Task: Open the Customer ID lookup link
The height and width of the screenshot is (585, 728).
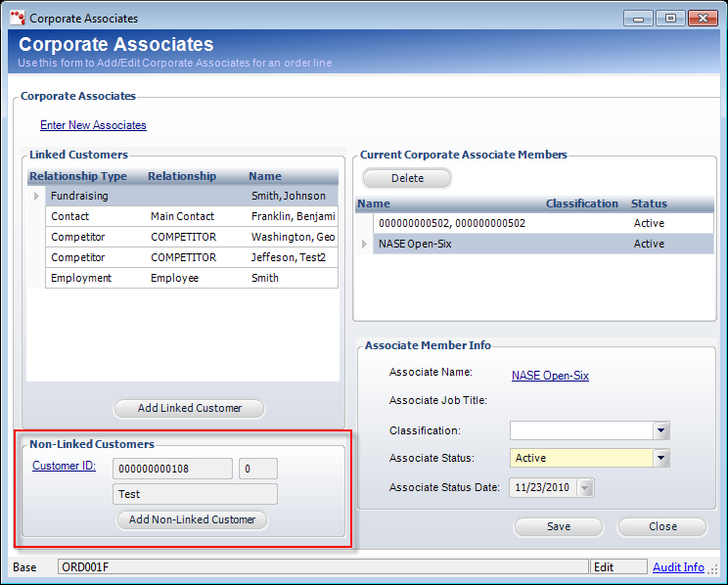Action: pos(64,466)
